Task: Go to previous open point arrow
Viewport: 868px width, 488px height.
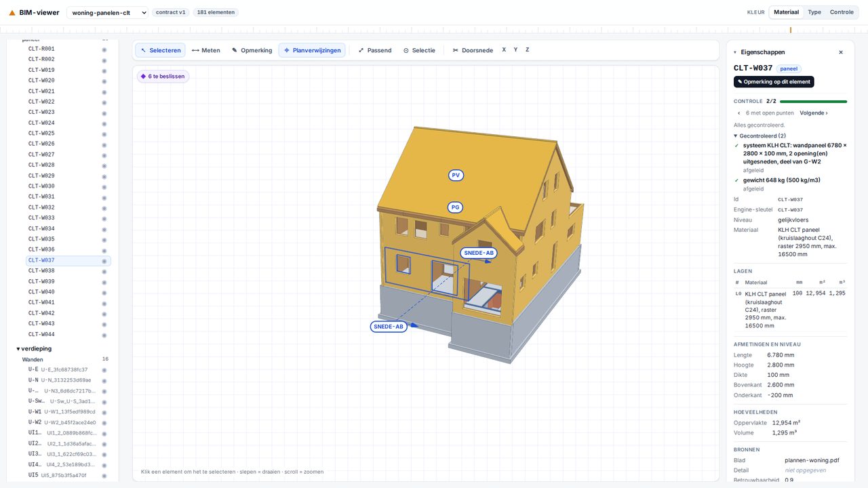Action: [738, 113]
